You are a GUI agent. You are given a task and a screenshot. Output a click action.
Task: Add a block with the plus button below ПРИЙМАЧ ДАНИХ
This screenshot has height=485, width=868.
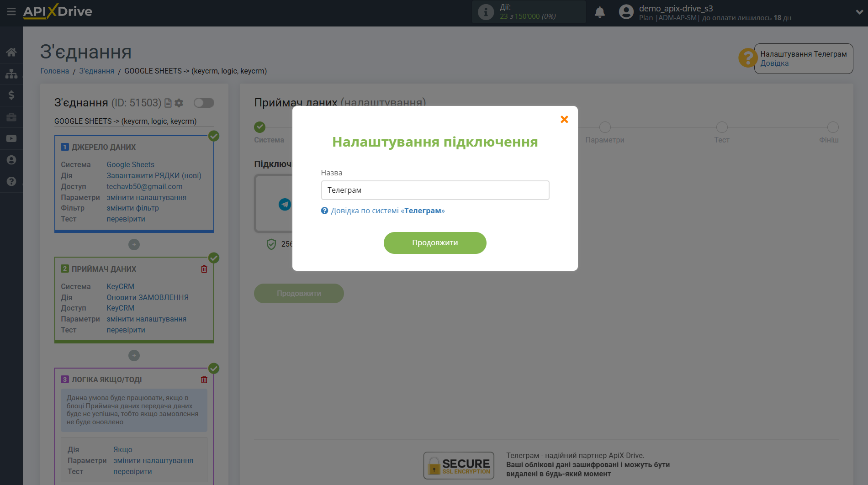tap(134, 355)
